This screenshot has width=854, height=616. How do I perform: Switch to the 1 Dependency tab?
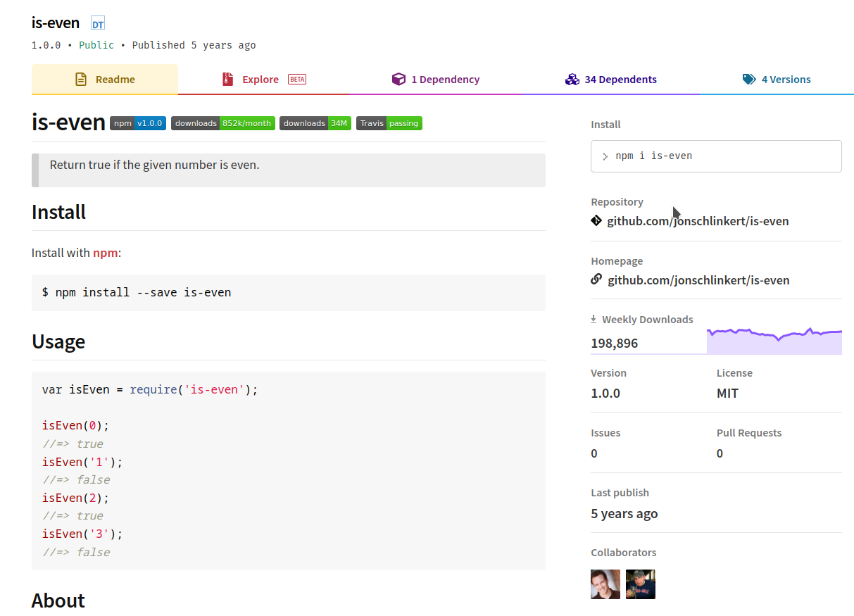tap(436, 80)
